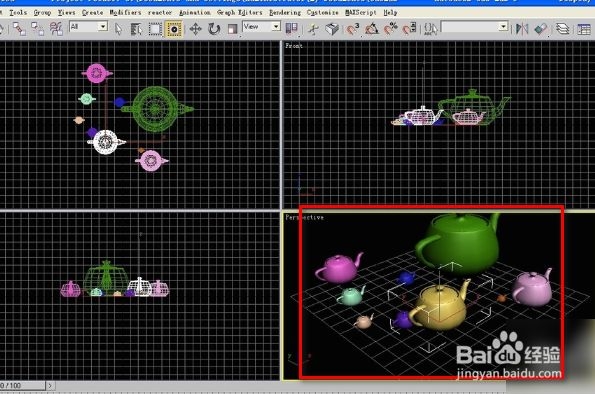
Task: Activate the Select and Link tool
Action: [x=19, y=28]
